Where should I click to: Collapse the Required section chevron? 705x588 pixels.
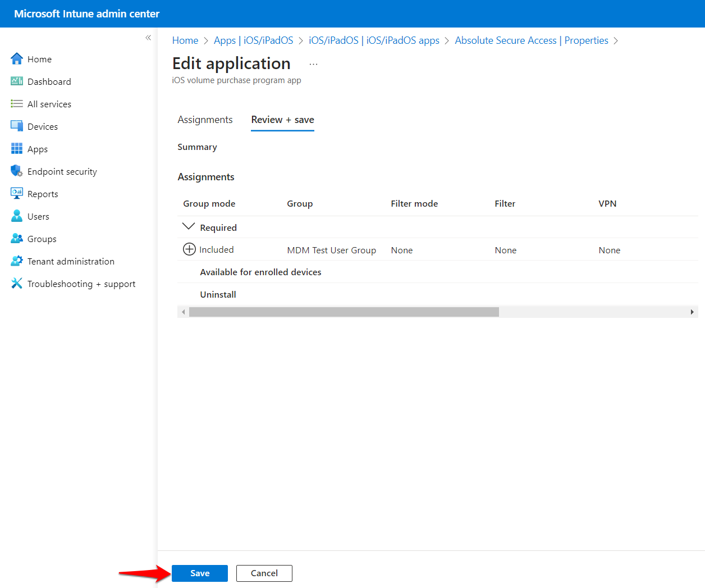pyautogui.click(x=189, y=226)
